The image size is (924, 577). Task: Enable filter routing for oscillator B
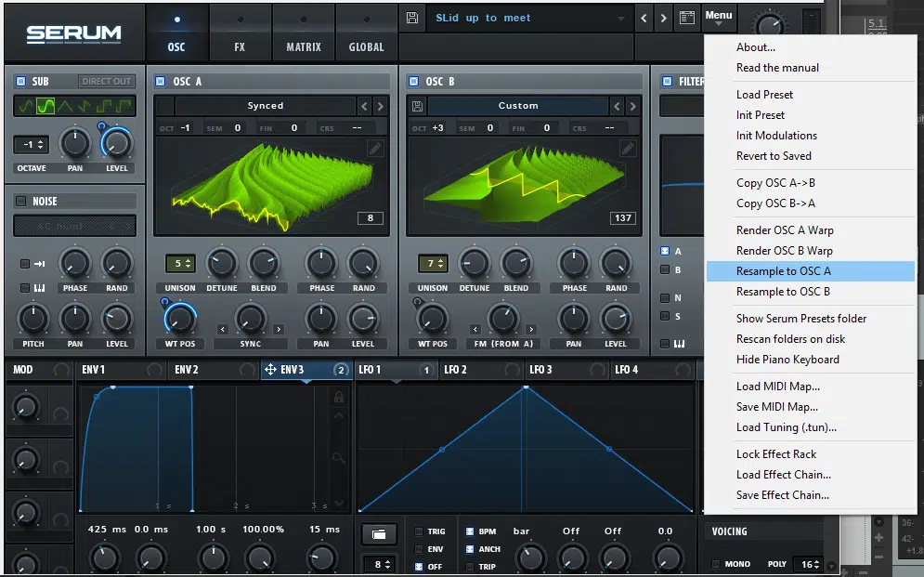(665, 269)
